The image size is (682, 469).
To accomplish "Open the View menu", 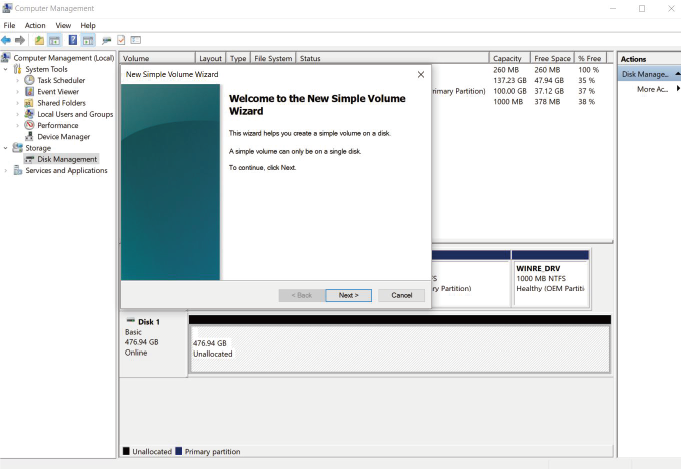I will click(63, 25).
